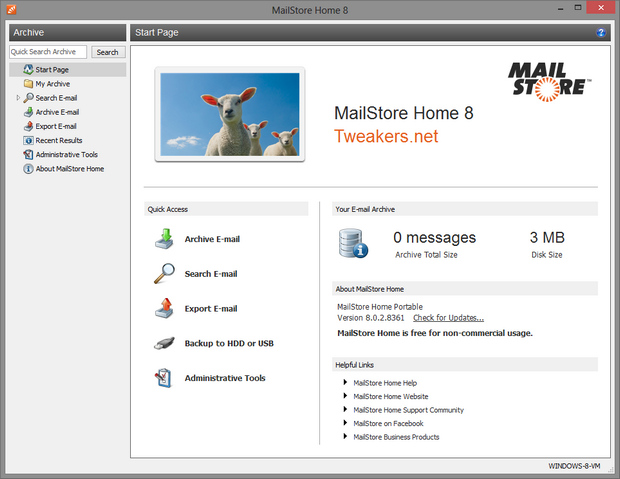The width and height of the screenshot is (620, 479).
Task: Click the MailStore app icon in title bar
Action: click(x=12, y=9)
